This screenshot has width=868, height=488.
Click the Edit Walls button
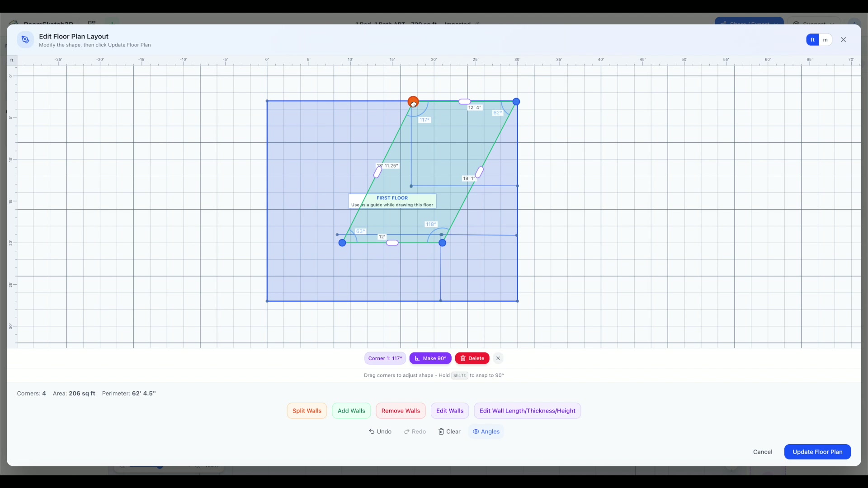pos(450,411)
